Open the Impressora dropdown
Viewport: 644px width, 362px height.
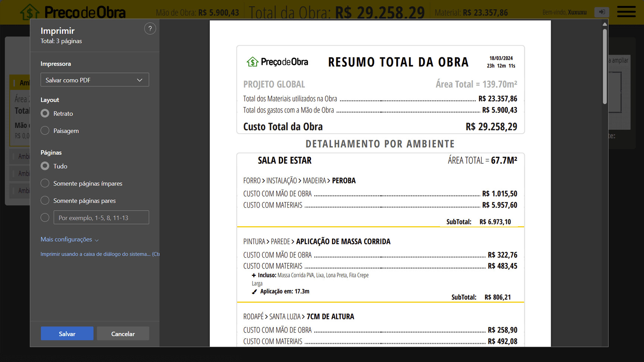[94, 79]
